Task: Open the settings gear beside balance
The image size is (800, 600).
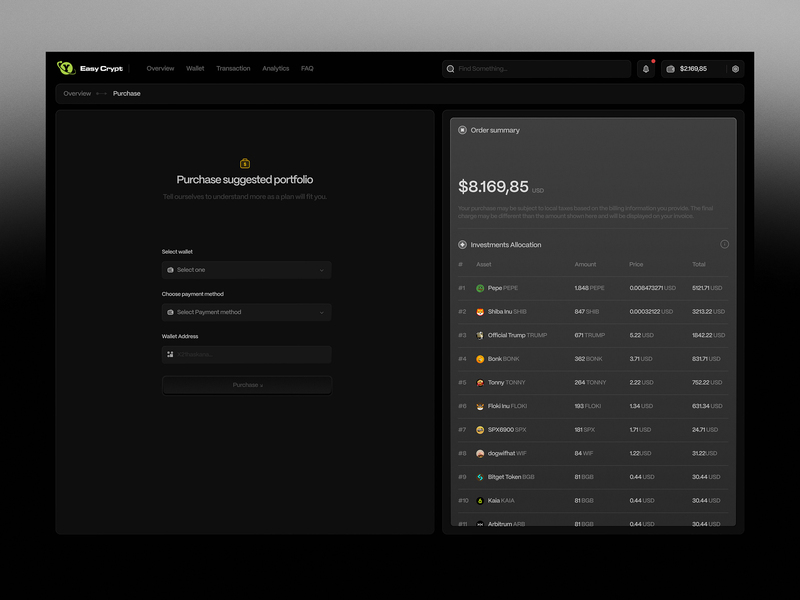Action: point(735,69)
